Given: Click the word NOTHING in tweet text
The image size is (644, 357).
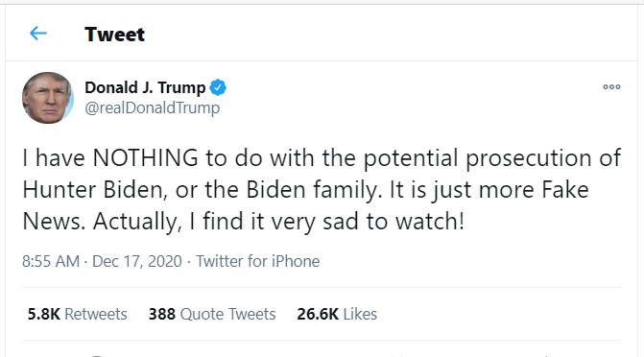Looking at the screenshot, I should [145, 157].
